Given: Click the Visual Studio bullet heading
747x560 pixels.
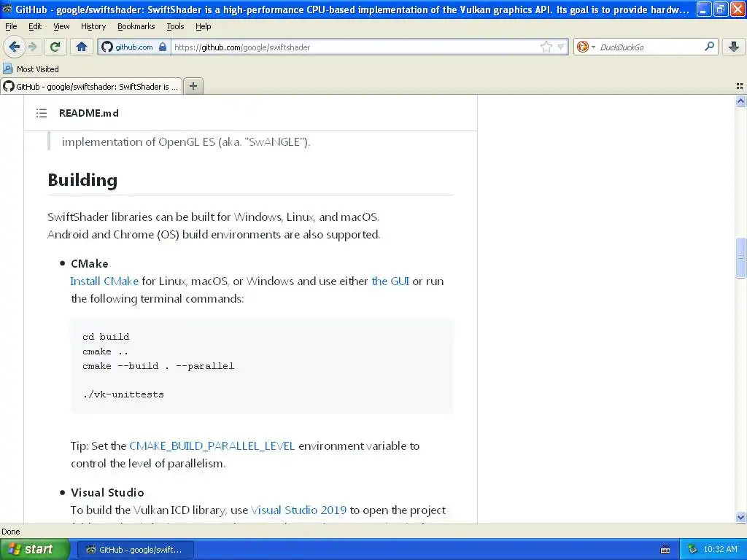Looking at the screenshot, I should (107, 492).
